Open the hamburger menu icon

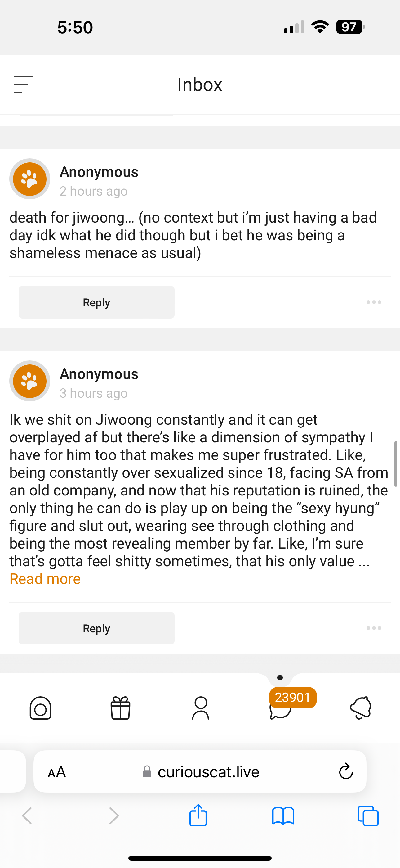tap(23, 84)
